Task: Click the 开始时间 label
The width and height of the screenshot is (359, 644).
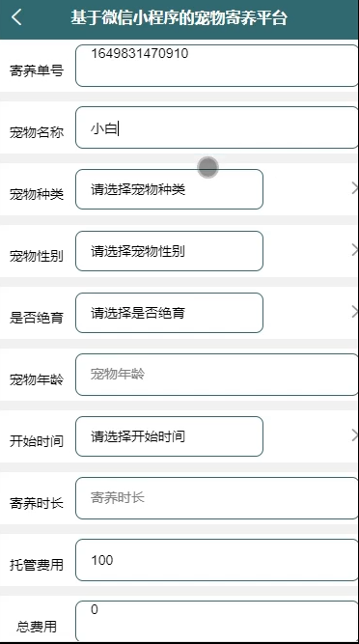Action: pyautogui.click(x=37, y=441)
